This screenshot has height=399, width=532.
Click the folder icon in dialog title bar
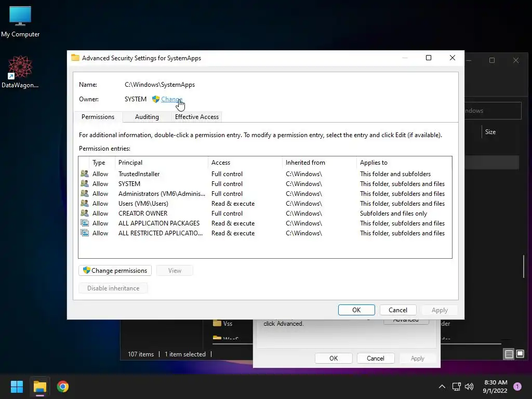pos(75,58)
